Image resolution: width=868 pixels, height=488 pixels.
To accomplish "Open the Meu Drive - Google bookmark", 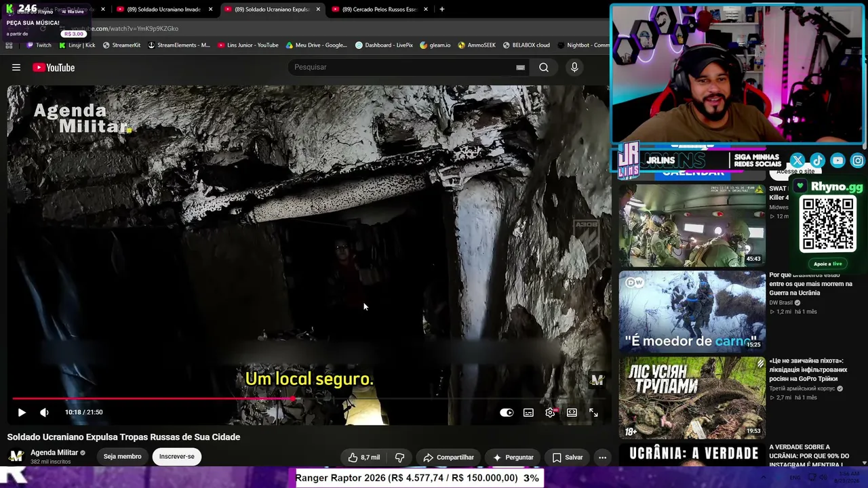I will (317, 45).
